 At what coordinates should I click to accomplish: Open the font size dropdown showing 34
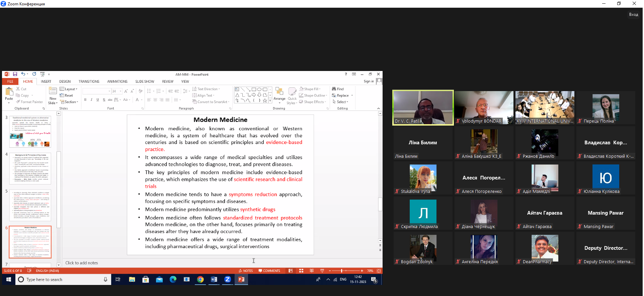coord(120,91)
